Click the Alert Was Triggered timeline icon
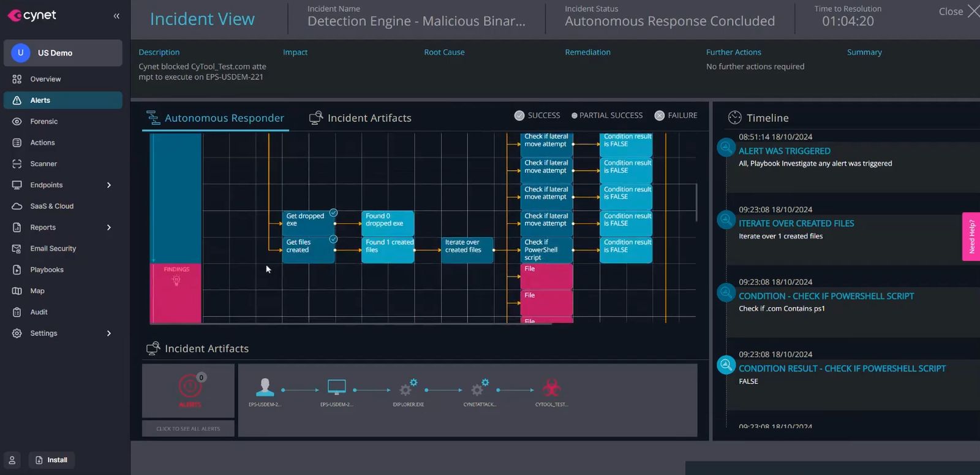This screenshot has height=475, width=980. tap(726, 147)
